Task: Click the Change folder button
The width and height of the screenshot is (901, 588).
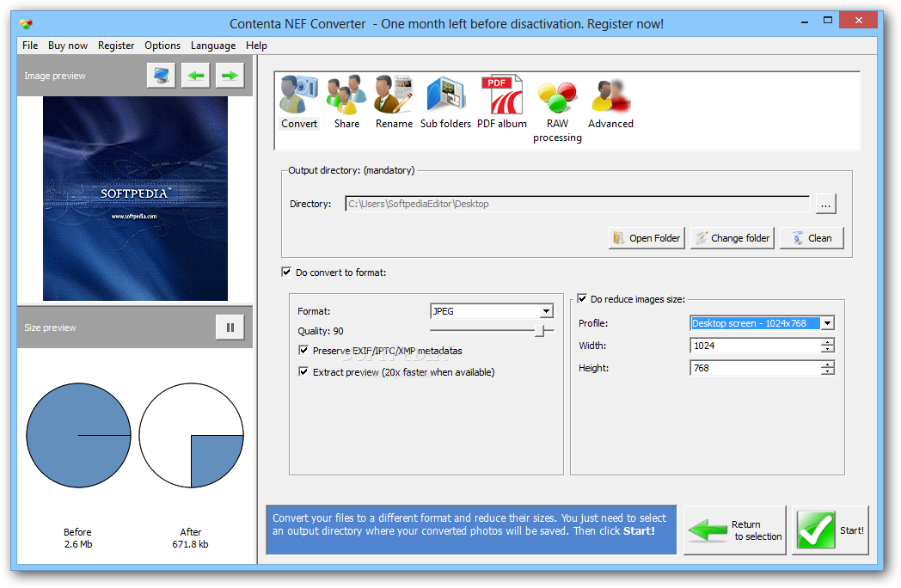Action: (732, 238)
